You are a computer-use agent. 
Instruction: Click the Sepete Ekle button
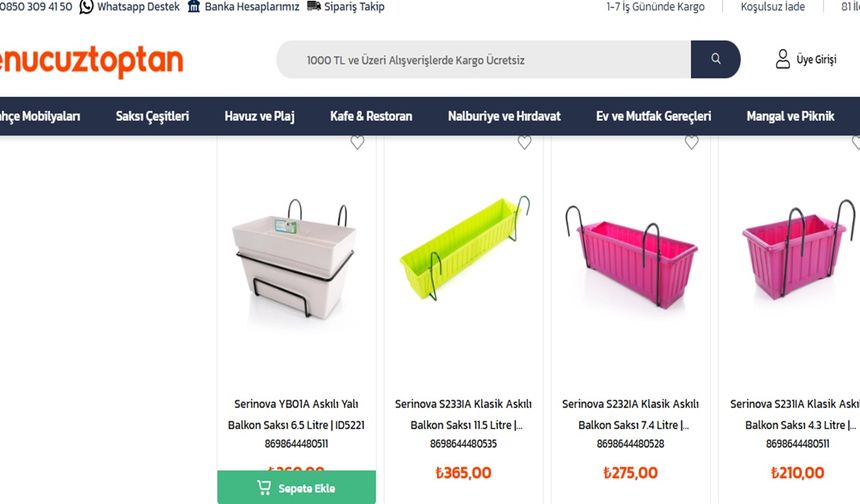[x=297, y=488]
